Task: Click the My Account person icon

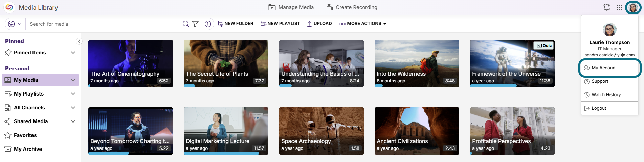Action: [587, 68]
